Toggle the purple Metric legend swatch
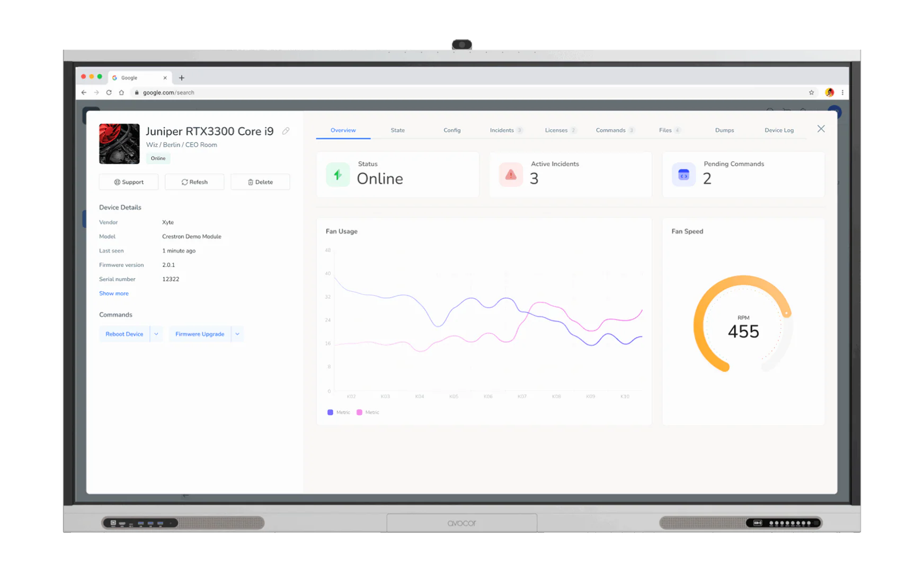The height and width of the screenshot is (572, 924). click(330, 412)
